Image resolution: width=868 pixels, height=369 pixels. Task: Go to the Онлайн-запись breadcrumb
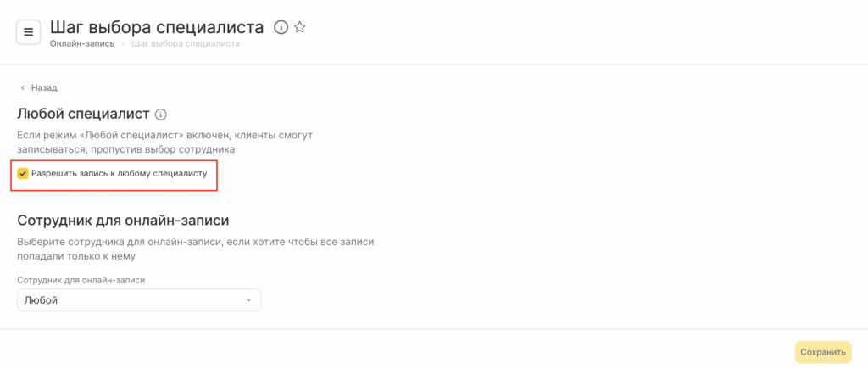tap(82, 43)
